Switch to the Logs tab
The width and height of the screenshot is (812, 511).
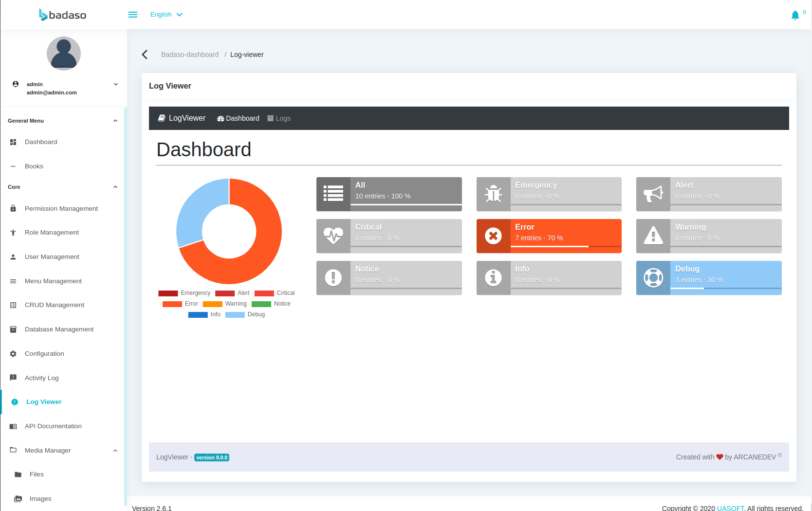(279, 118)
